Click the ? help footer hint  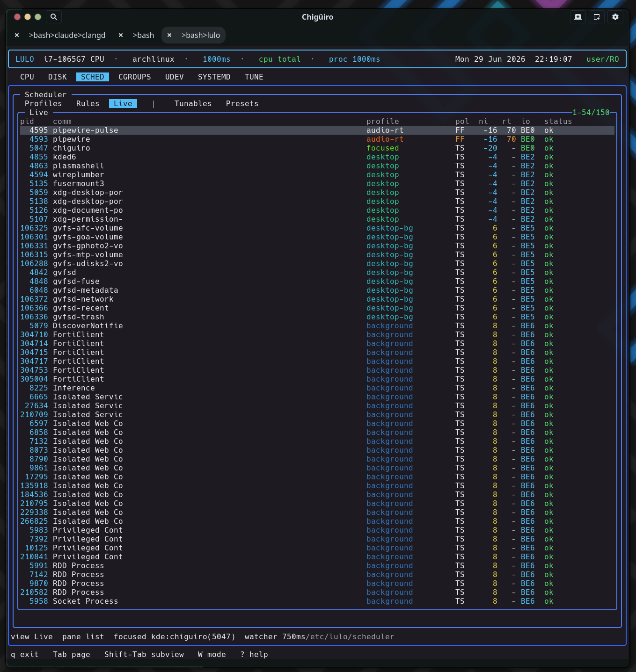click(x=254, y=654)
